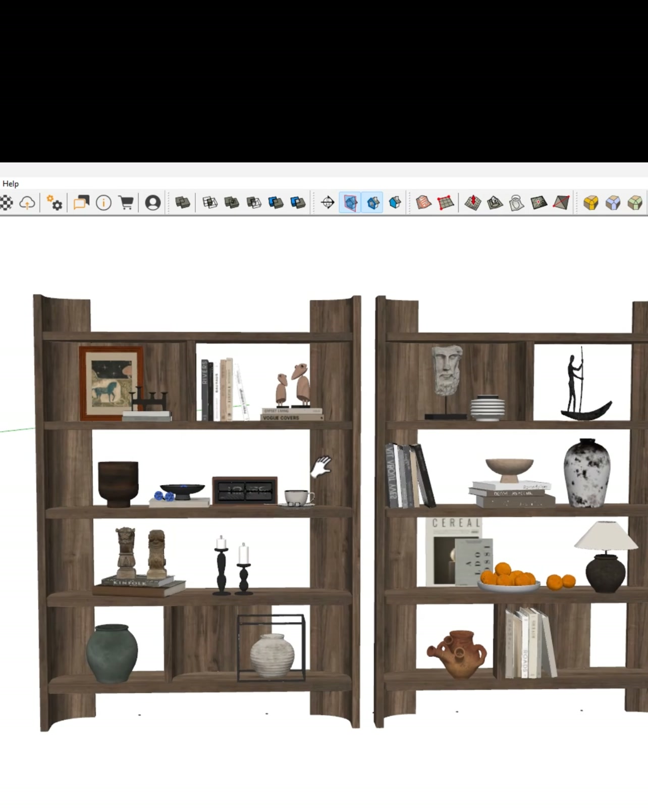The height and width of the screenshot is (812, 648).
Task: Select the KINFOLK book stack
Action: tap(139, 585)
